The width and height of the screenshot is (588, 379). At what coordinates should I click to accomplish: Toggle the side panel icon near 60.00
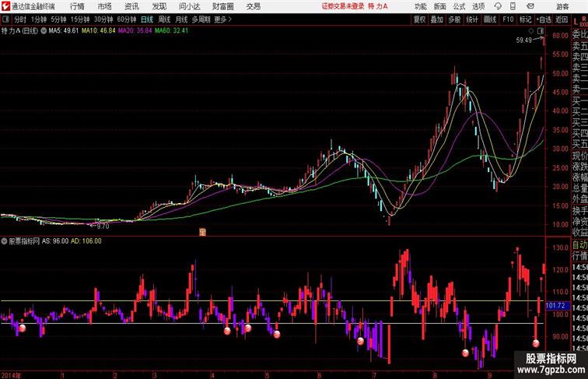(541, 31)
